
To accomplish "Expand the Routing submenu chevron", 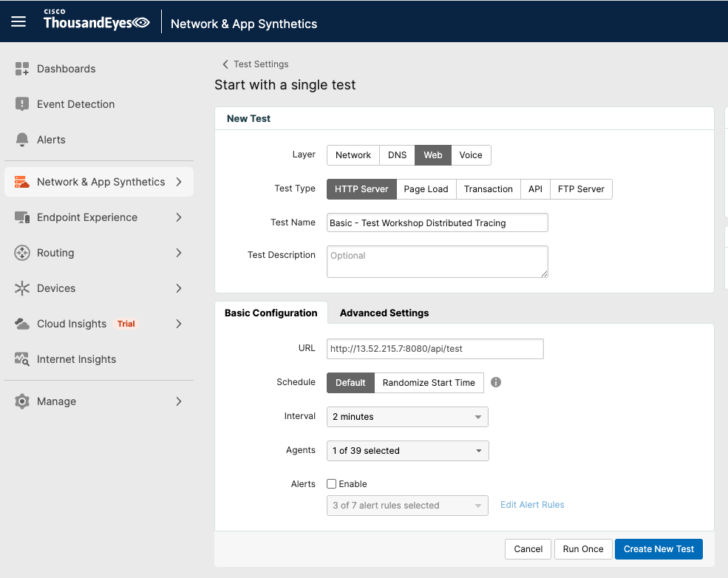I will pos(179,253).
